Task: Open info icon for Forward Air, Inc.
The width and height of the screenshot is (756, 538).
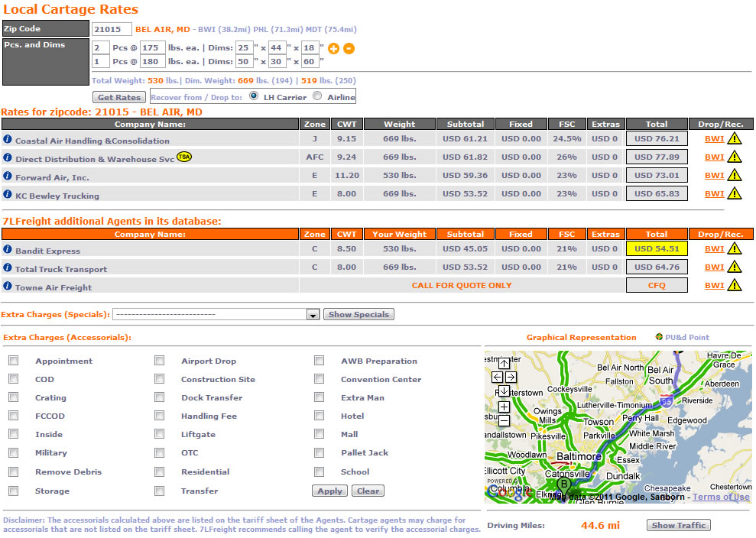Action: click(7, 176)
